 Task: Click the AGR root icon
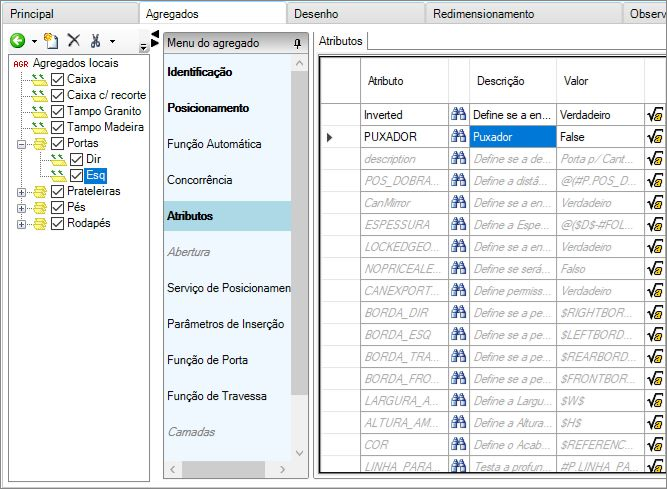(x=20, y=64)
